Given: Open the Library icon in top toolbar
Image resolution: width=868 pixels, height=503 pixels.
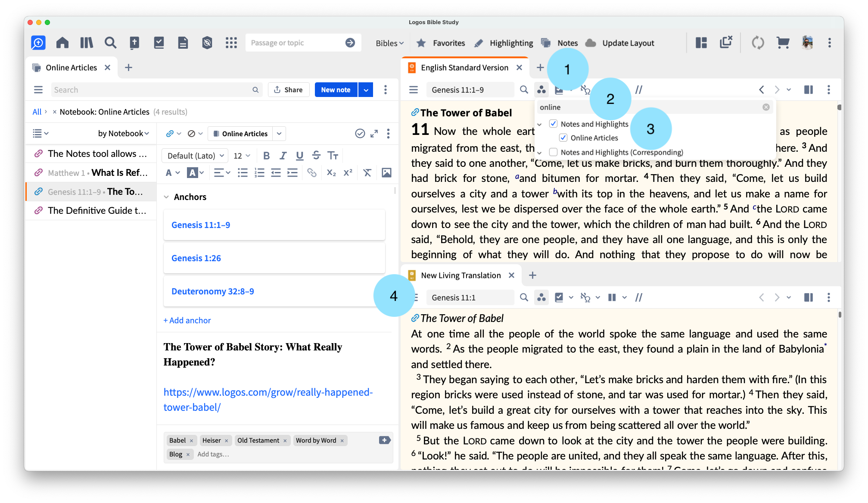Looking at the screenshot, I should coord(86,43).
